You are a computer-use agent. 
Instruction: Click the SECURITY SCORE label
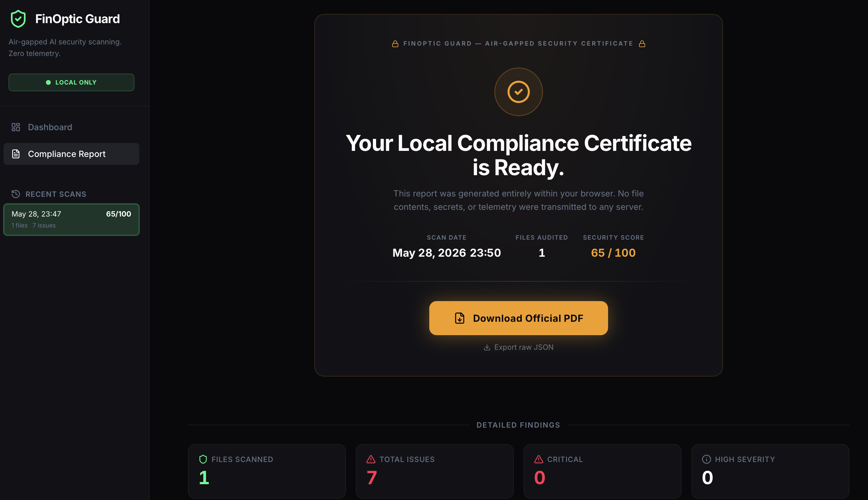pyautogui.click(x=613, y=238)
